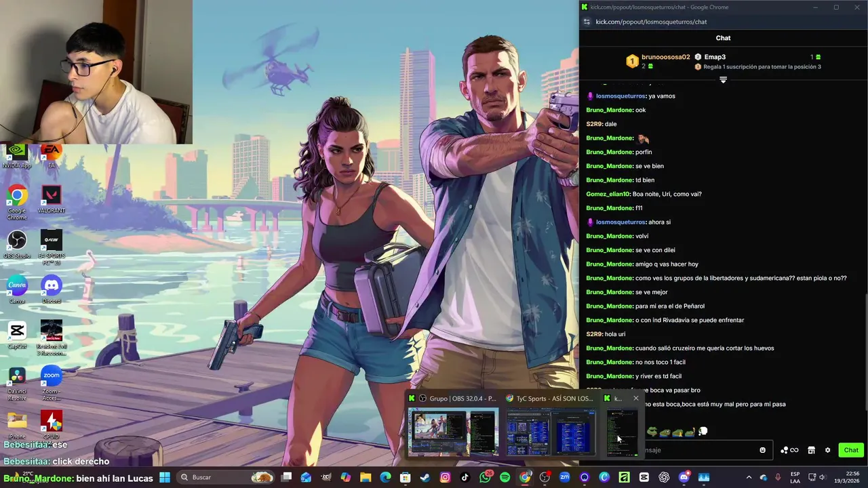This screenshot has height=488, width=868.
Task: Open Microsoft Edge from the taskbar
Action: (x=385, y=477)
